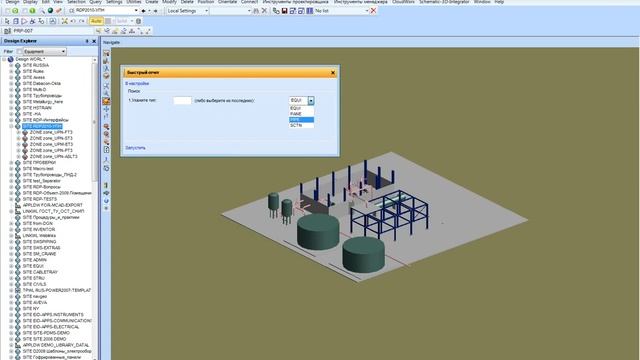Choose PANE from the type dropdown list
640x360 pixels.
tap(301, 114)
